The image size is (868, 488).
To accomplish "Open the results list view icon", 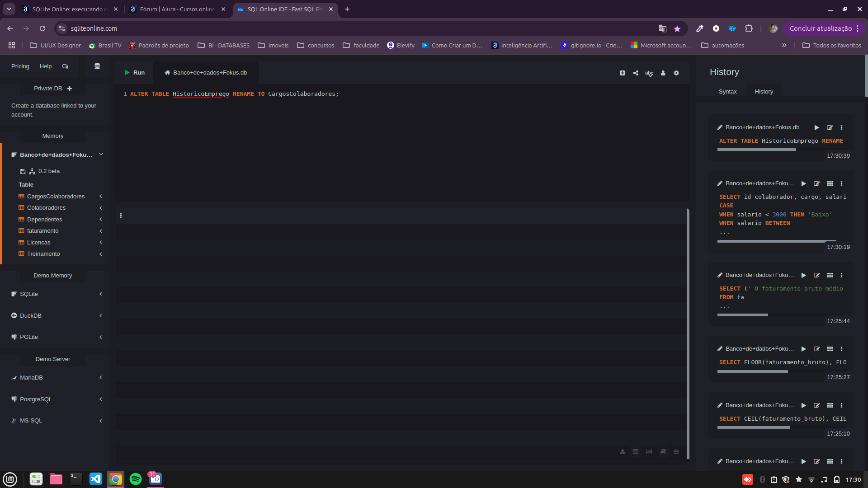I will click(x=676, y=451).
